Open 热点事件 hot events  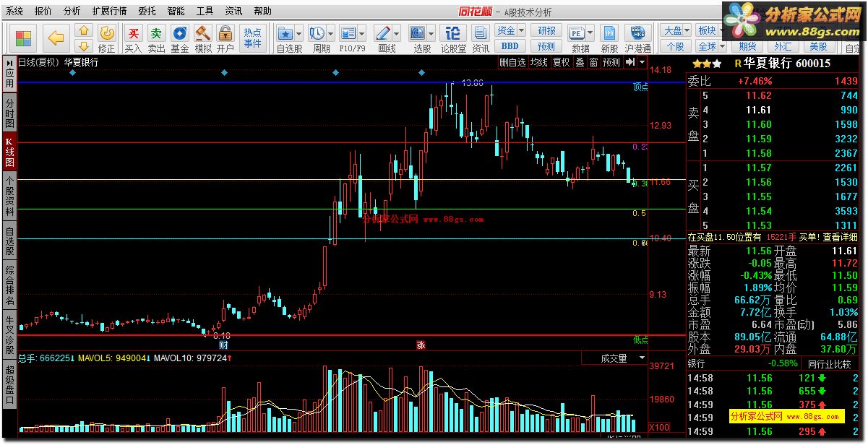[x=252, y=38]
